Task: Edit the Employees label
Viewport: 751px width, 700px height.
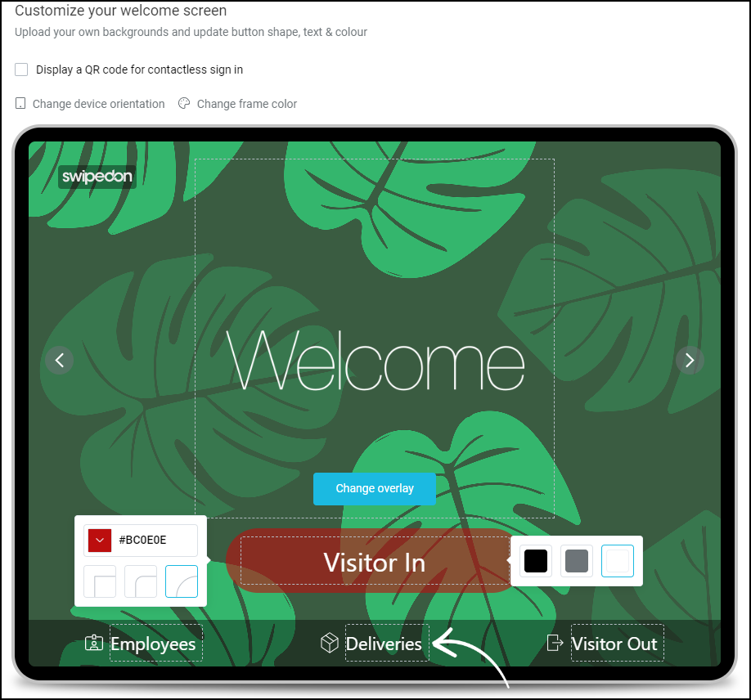Action: point(156,643)
